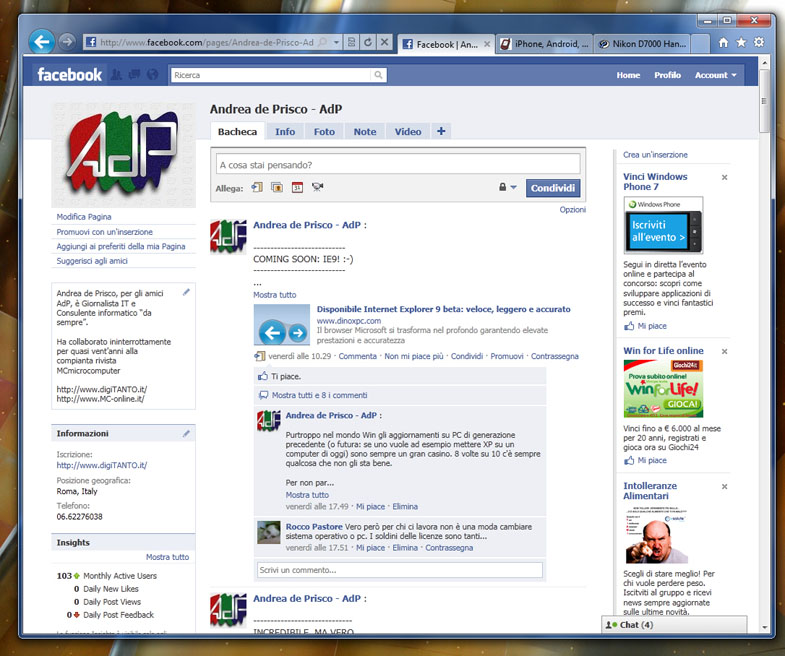Edit the page description with pencil icon
The height and width of the screenshot is (656, 785).
coord(186,292)
